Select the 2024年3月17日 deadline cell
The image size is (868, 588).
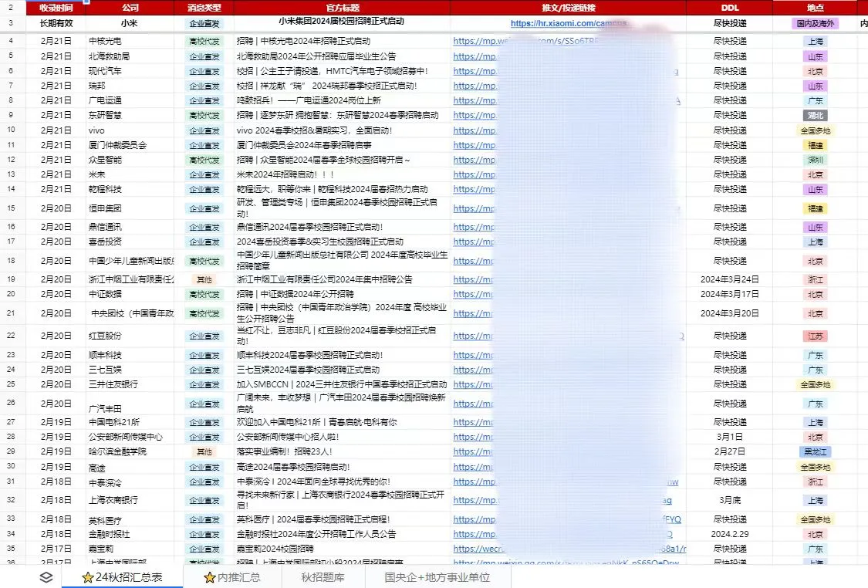point(730,294)
